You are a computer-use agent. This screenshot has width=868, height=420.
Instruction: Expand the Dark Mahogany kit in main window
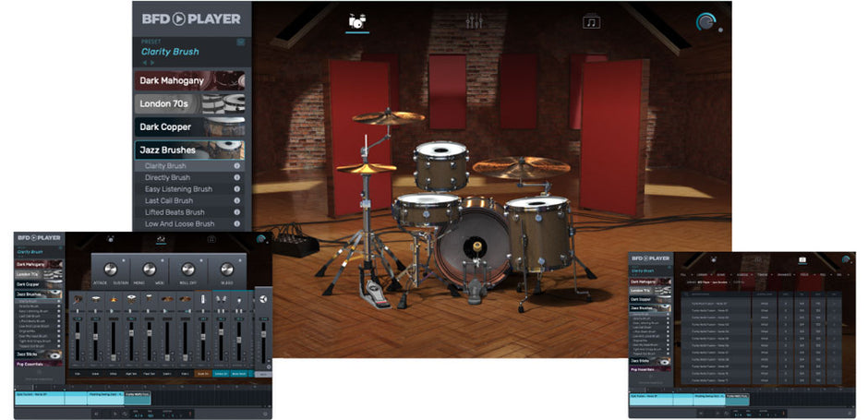pos(190,80)
